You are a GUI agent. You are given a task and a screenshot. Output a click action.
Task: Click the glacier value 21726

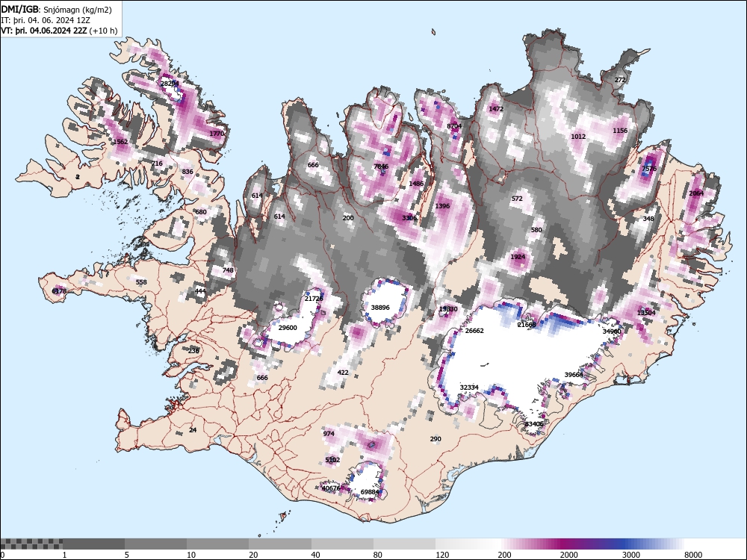click(x=314, y=299)
